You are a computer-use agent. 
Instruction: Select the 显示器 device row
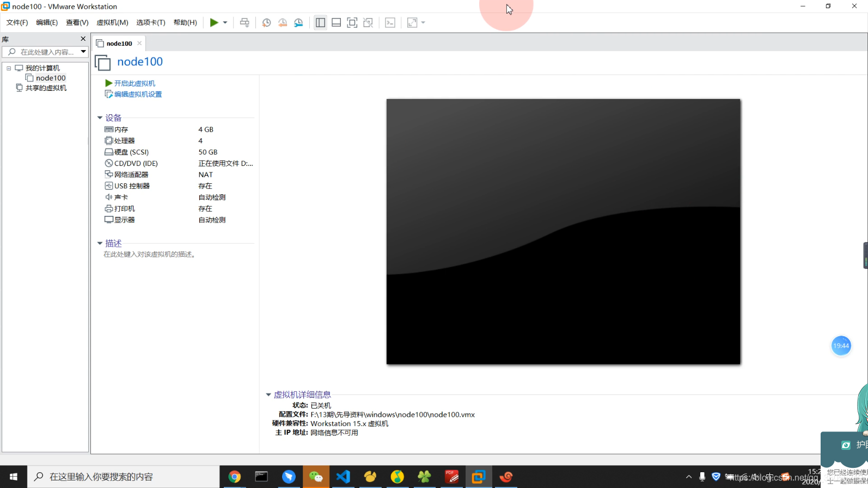coord(179,220)
